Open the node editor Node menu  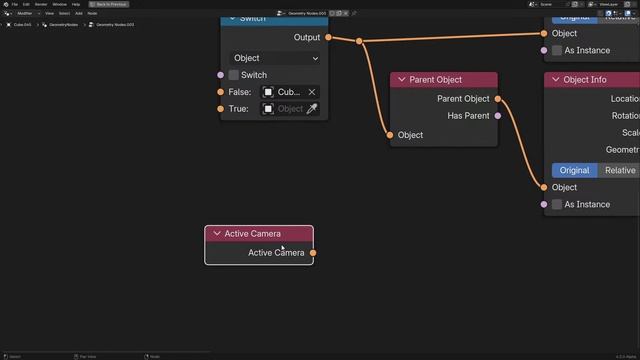(92, 13)
